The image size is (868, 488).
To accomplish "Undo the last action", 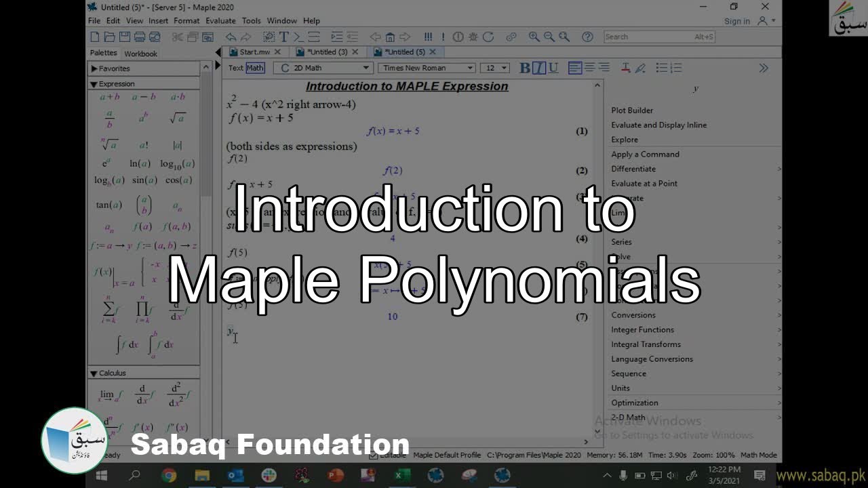I will 231,37.
